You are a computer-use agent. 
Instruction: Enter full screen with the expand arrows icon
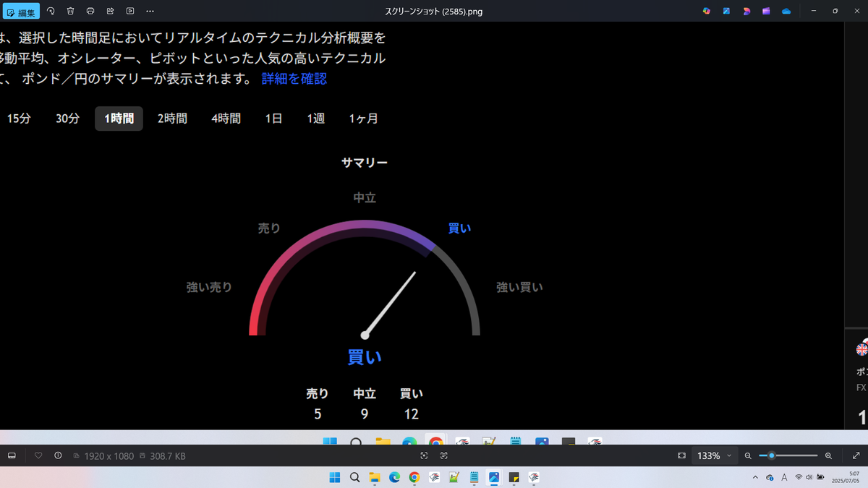[856, 455]
